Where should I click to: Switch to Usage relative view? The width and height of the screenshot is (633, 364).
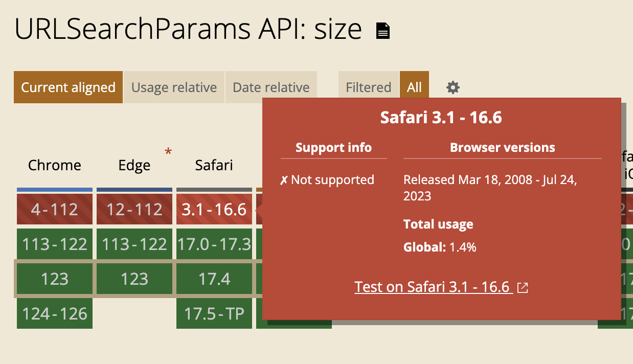pyautogui.click(x=174, y=87)
